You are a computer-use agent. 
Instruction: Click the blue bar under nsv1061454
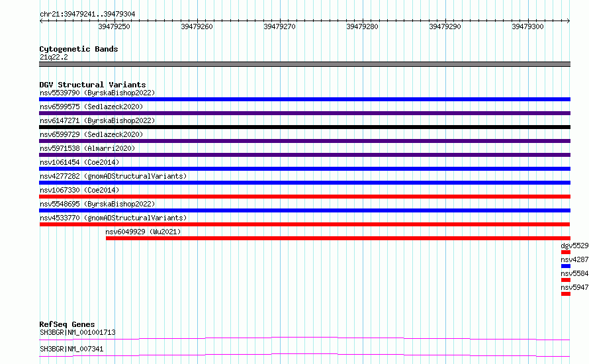(304, 169)
